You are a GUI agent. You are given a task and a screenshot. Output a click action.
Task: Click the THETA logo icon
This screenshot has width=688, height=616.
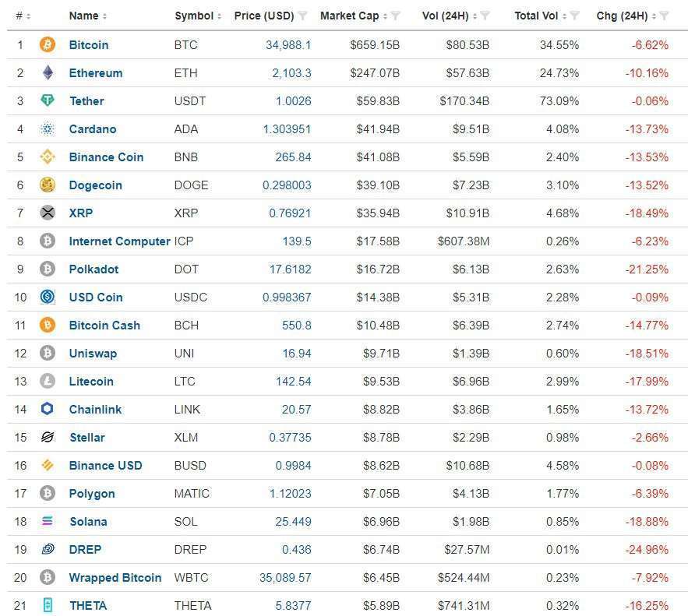(48, 606)
